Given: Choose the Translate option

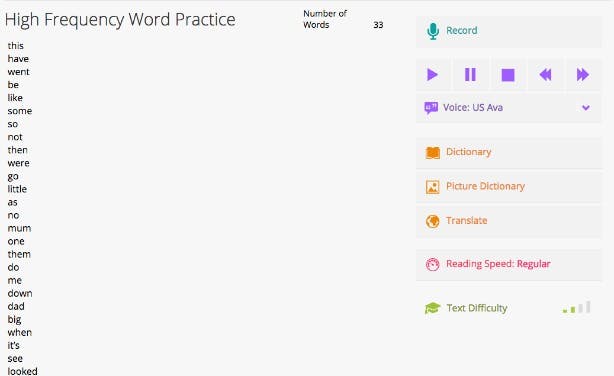Looking at the screenshot, I should [467, 221].
